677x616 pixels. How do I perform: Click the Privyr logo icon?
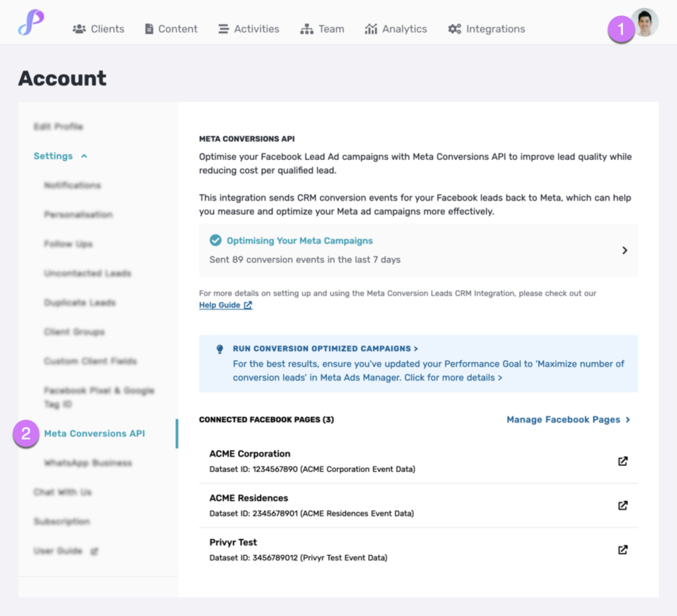tap(31, 22)
